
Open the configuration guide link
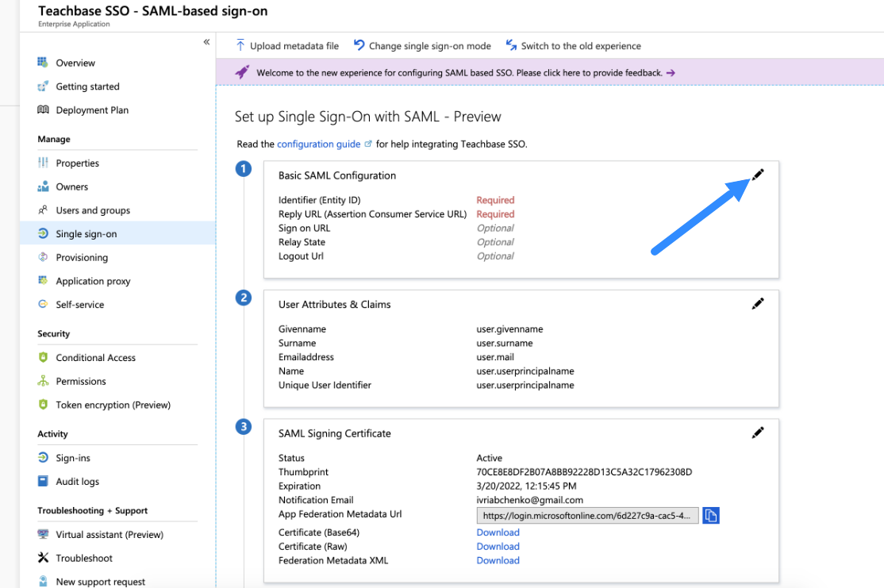318,144
